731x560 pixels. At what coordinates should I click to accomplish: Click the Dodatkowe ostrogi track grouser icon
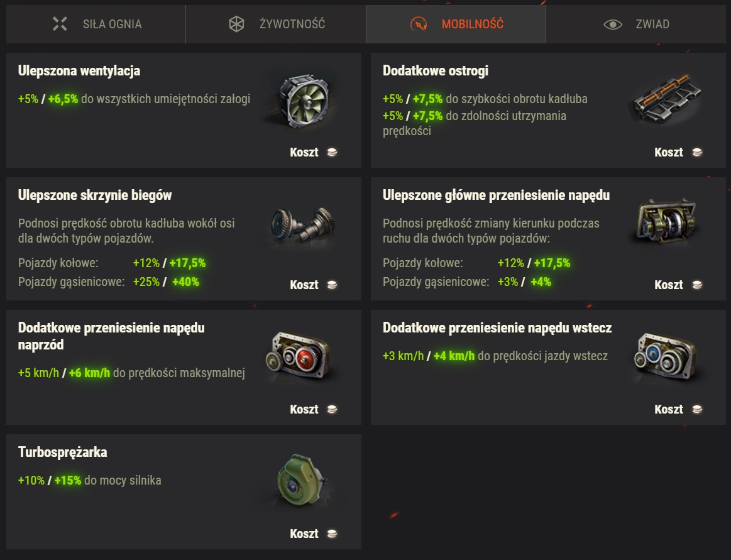667,99
